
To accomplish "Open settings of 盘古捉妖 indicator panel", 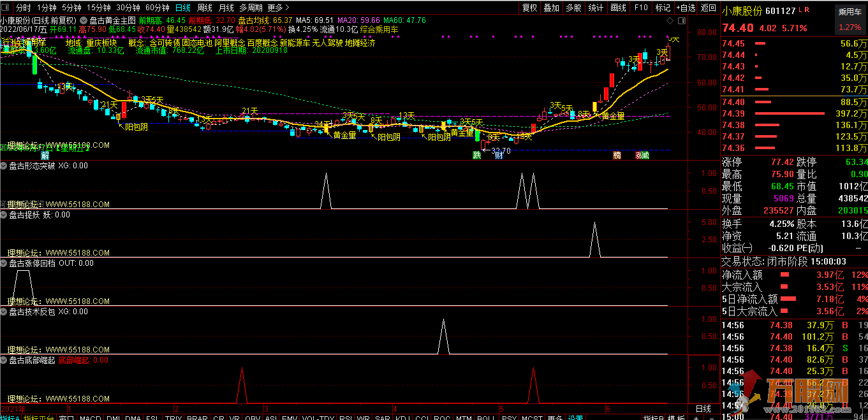I will tap(4, 215).
